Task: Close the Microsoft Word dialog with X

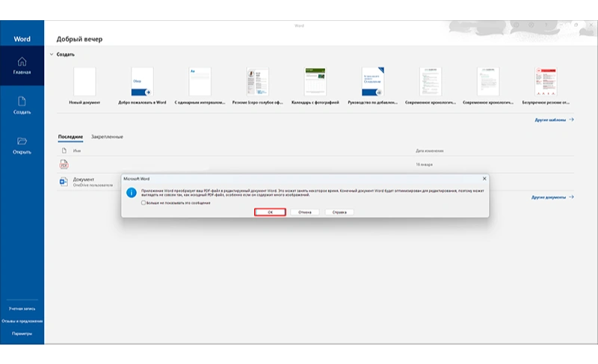Action: (484, 179)
